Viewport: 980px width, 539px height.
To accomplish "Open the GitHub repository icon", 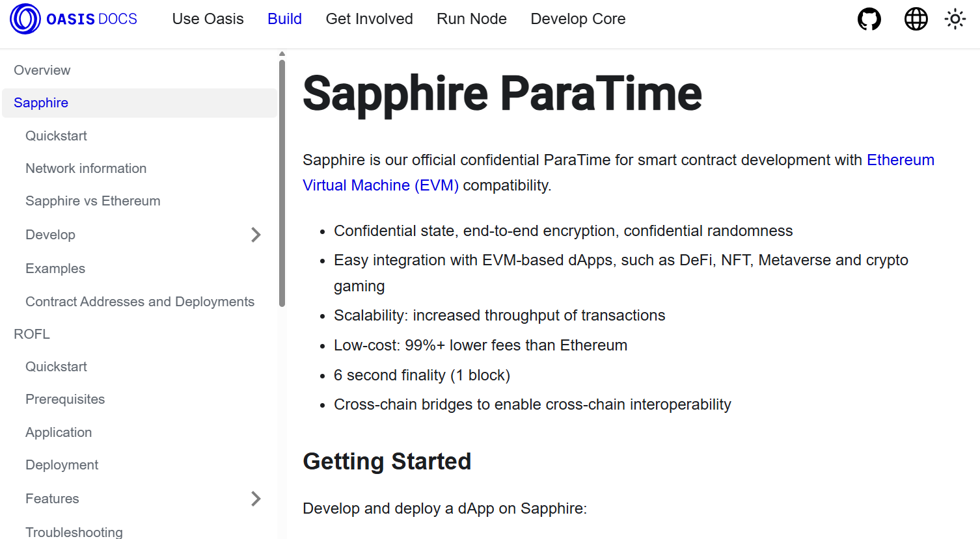I will click(x=869, y=19).
